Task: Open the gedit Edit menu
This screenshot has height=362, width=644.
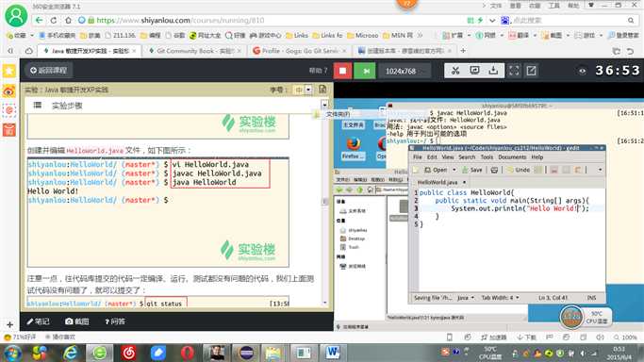Action: 432,156
